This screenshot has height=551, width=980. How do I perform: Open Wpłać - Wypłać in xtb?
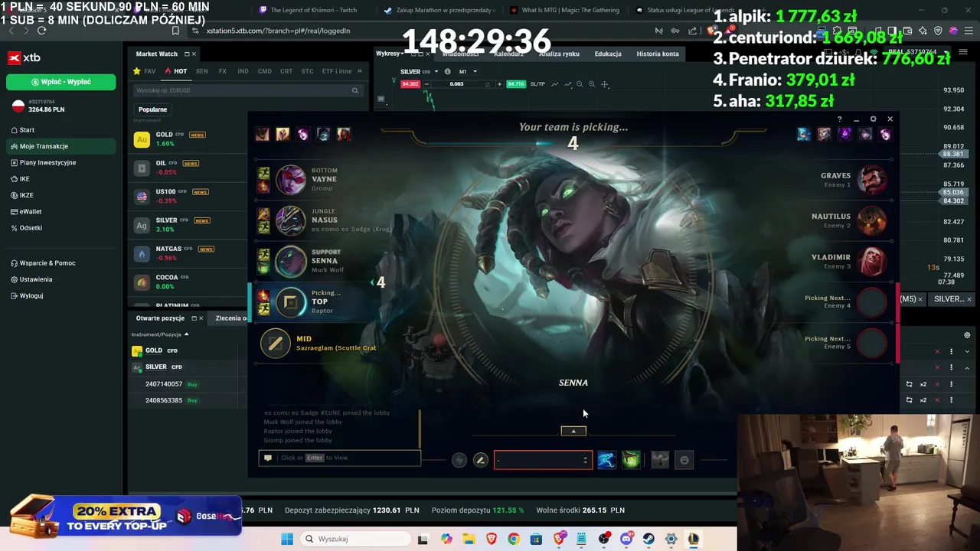click(x=61, y=82)
